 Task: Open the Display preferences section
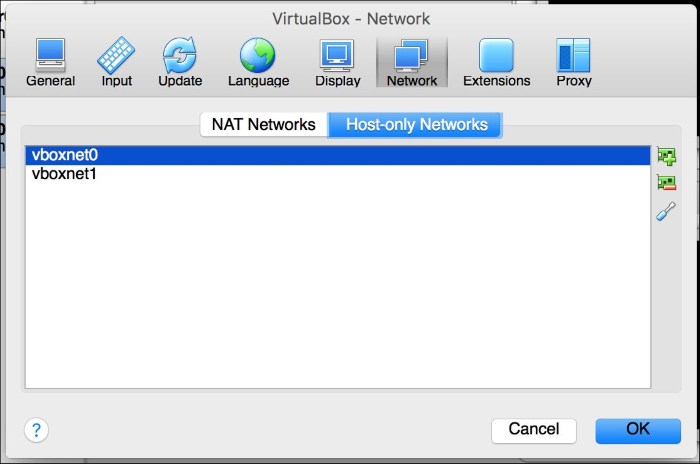pos(338,63)
